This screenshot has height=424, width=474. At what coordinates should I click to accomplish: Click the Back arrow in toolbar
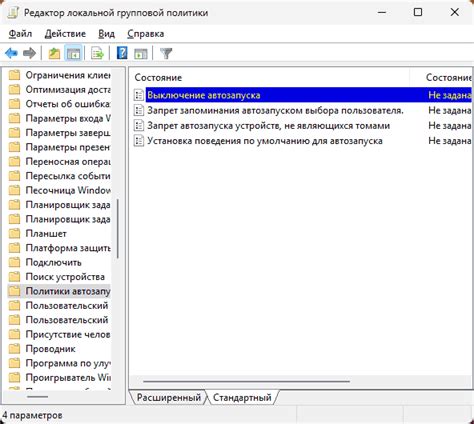pyautogui.click(x=11, y=53)
